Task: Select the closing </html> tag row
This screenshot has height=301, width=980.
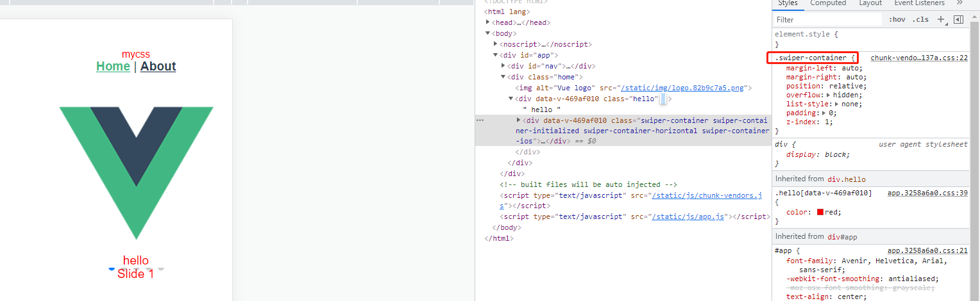Action: 499,238
